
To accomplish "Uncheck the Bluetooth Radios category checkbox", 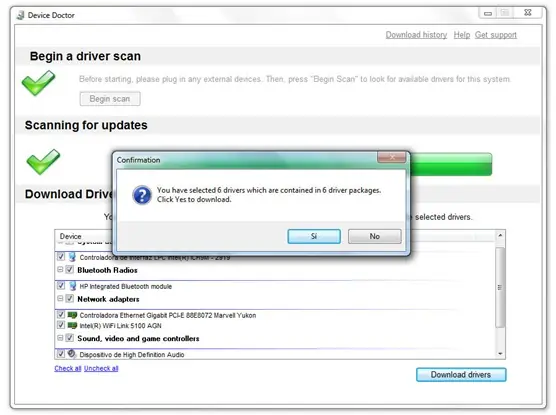I will point(70,270).
